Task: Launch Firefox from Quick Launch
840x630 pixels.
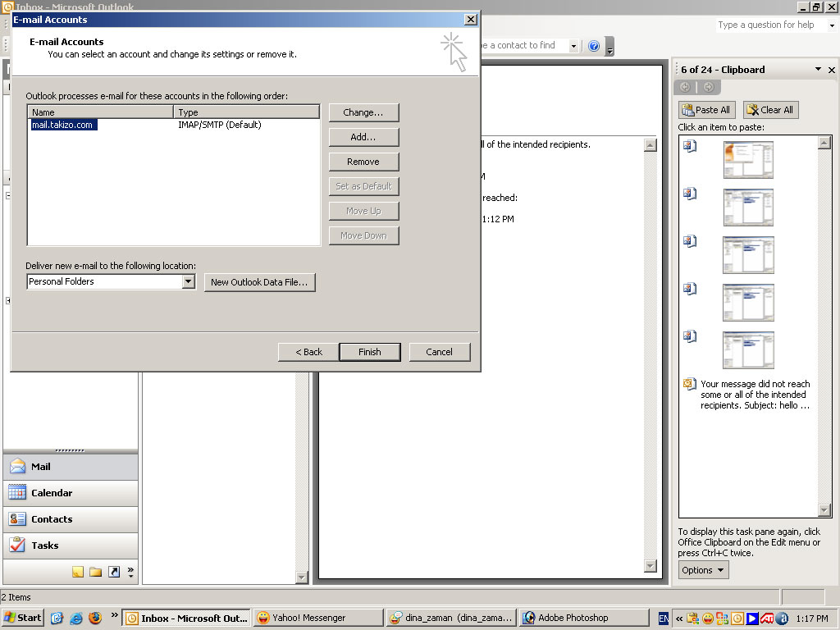Action: [x=95, y=619]
